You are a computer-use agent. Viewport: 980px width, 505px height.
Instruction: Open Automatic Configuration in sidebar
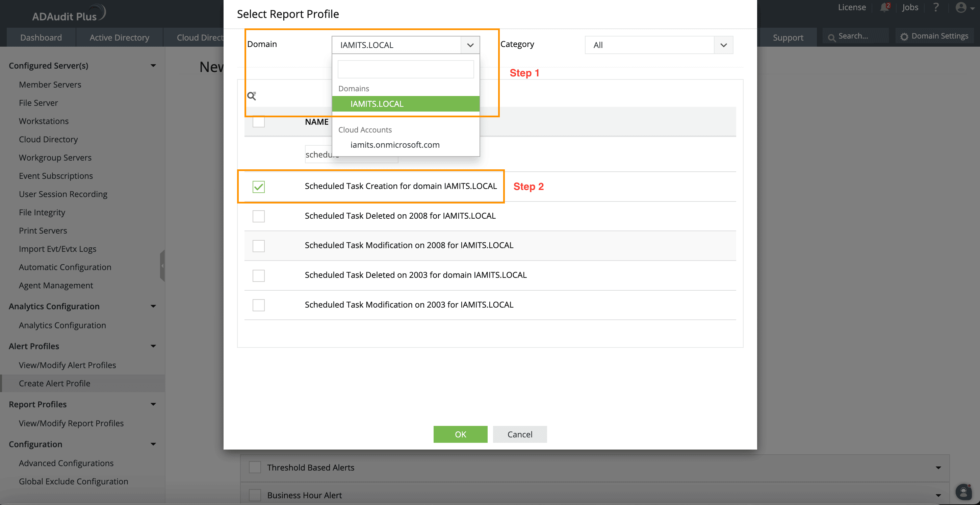(x=65, y=267)
